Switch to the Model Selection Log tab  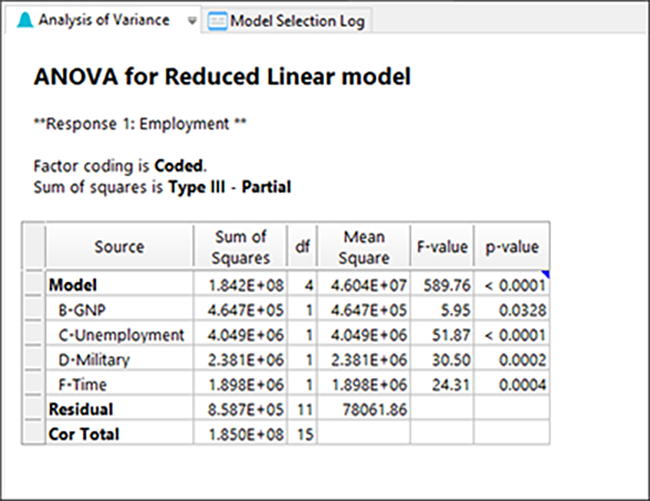coord(286,21)
